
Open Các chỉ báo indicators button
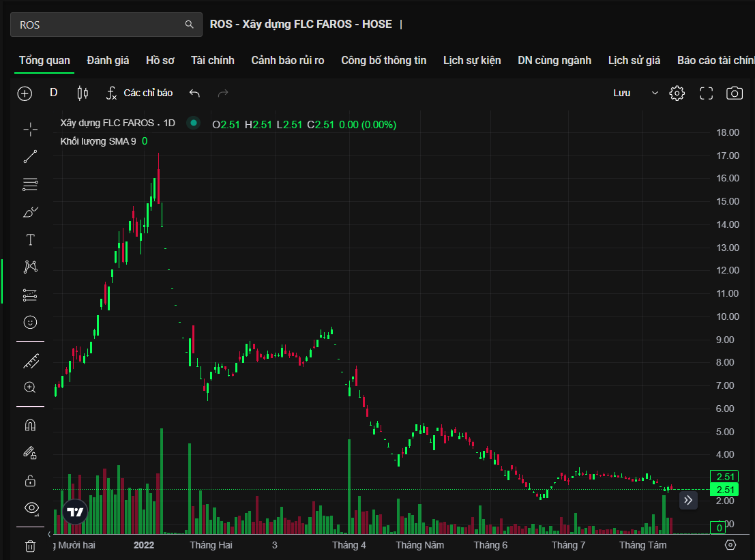click(140, 93)
